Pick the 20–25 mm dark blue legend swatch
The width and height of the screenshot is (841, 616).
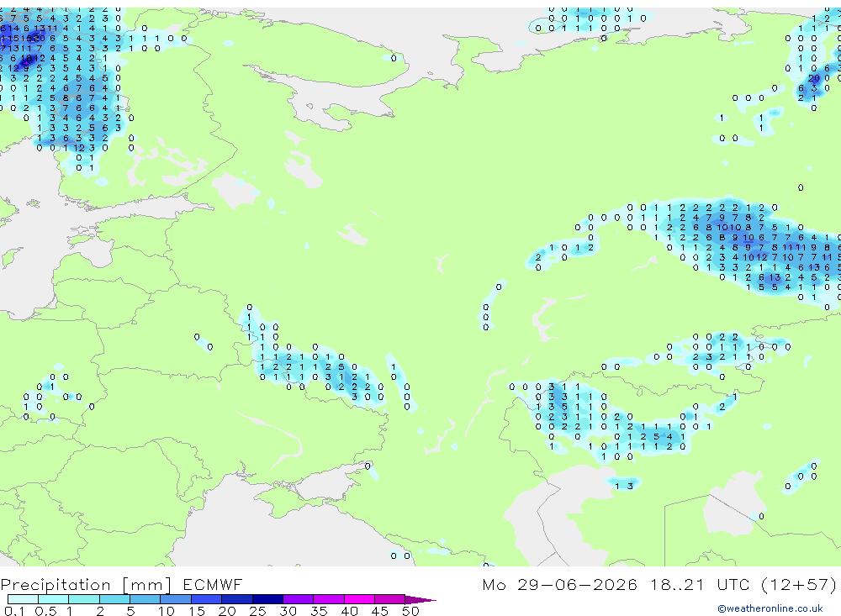237,599
